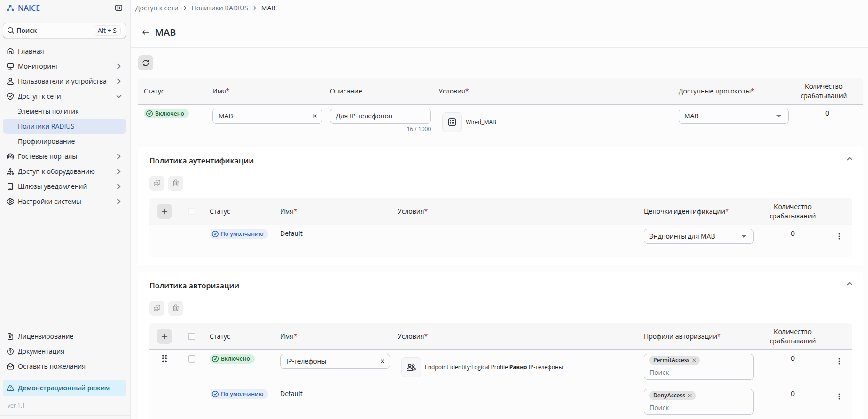Open the Эндпоинты для MAB dropdown
Image resolution: width=868 pixels, height=419 pixels.
(x=698, y=236)
